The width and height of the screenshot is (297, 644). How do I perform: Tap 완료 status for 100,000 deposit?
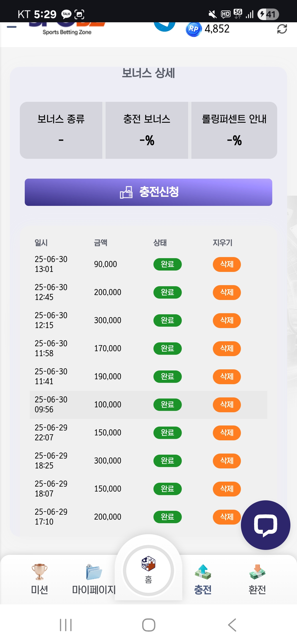tap(167, 405)
